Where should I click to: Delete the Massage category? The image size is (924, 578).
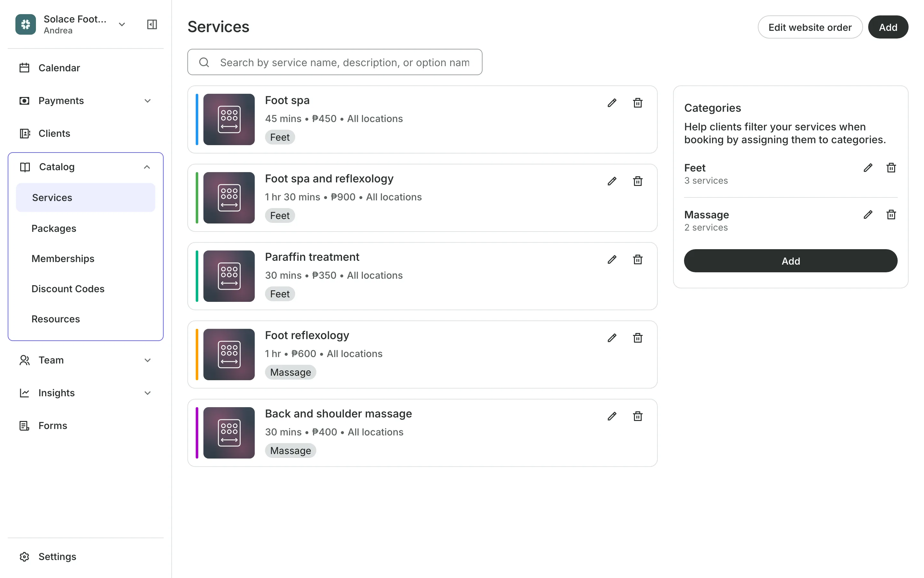tap(891, 215)
